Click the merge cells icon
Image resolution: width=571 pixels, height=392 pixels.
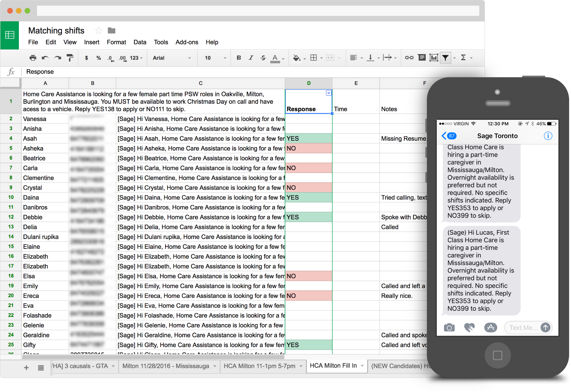tap(330, 58)
